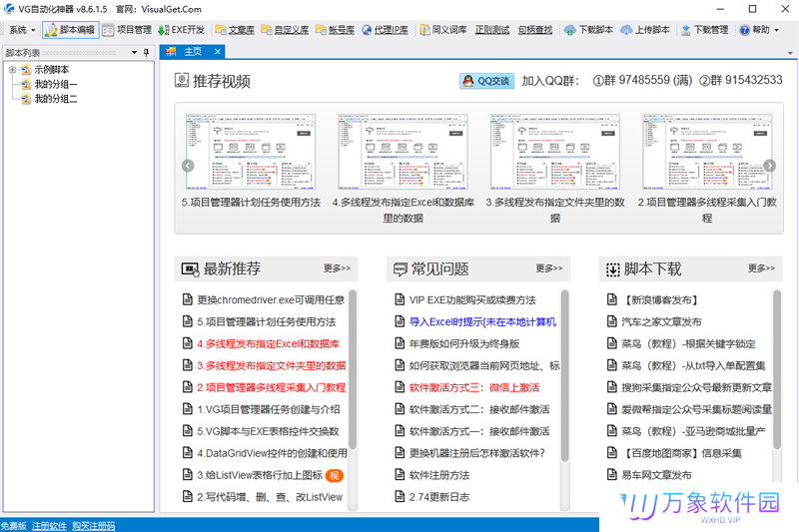799x532 pixels.
Task: Open tab list dropdown at tab bar end
Action: [790, 53]
